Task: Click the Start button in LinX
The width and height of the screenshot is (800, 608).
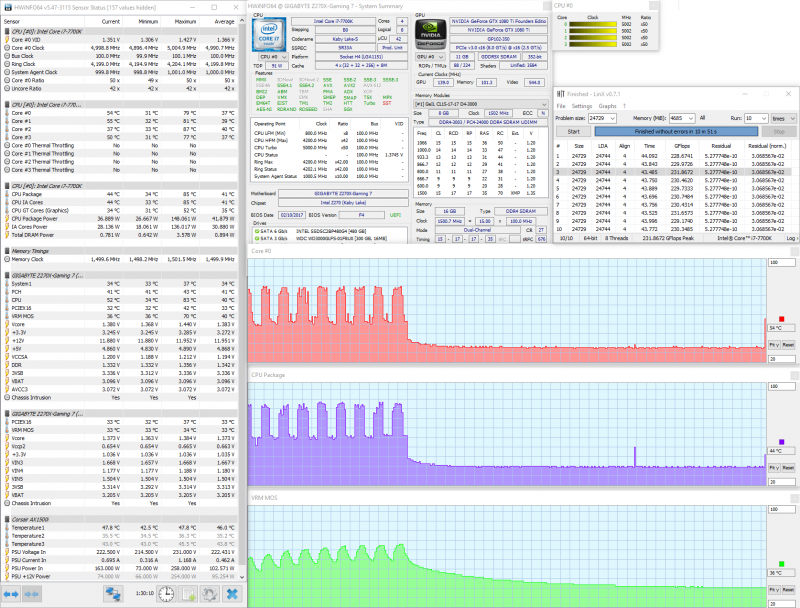Action: [573, 132]
